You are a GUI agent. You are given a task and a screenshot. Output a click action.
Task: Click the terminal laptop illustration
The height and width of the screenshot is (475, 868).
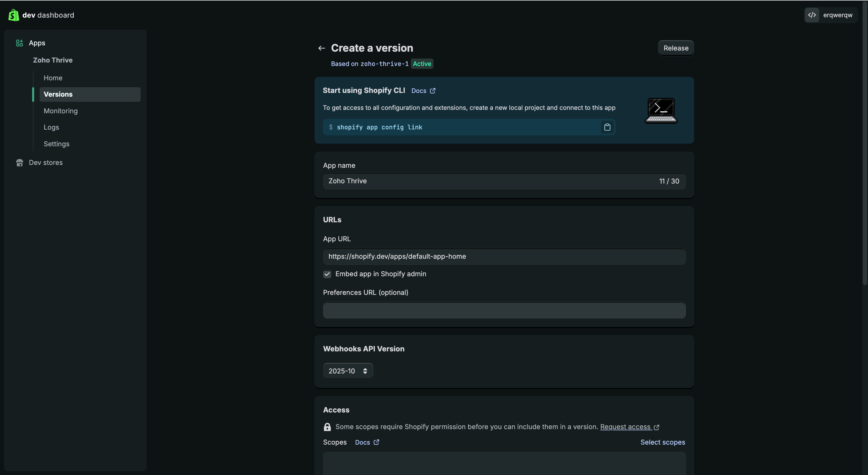coord(661,110)
